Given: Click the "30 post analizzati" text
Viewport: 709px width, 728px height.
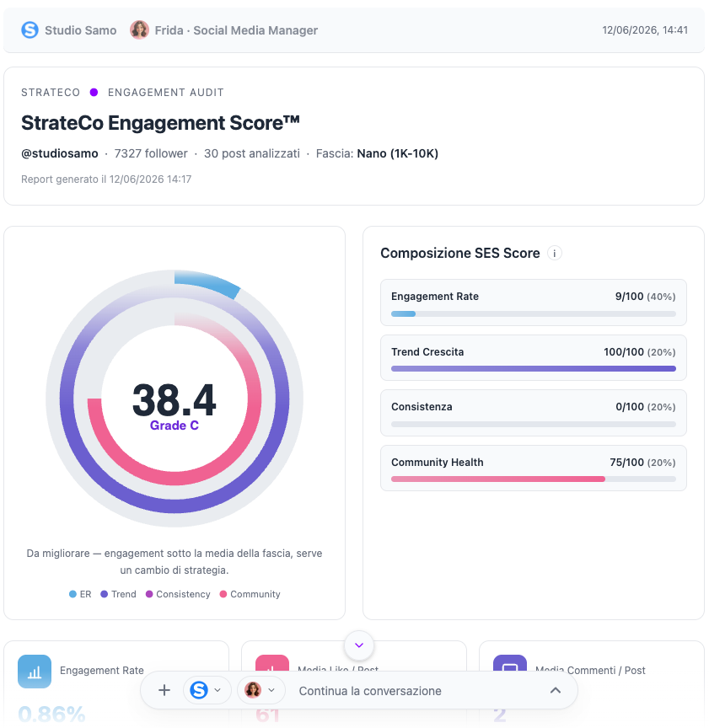Looking at the screenshot, I should tap(252, 153).
